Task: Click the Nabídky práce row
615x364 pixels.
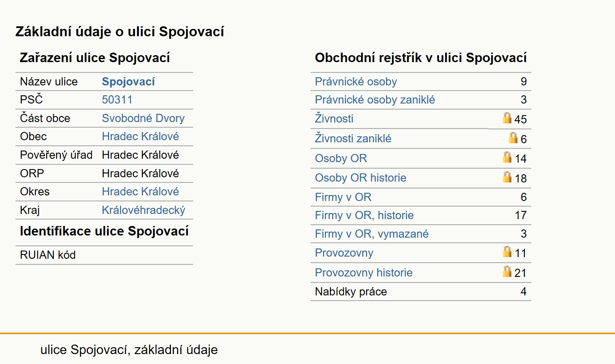Action: click(x=421, y=292)
